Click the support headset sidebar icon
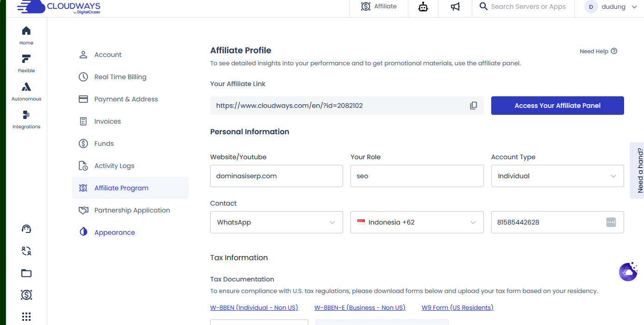 click(26, 229)
